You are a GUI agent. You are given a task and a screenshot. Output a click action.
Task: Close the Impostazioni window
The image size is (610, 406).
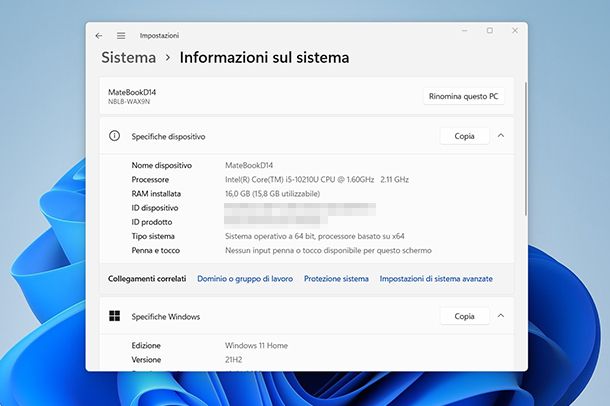515,30
